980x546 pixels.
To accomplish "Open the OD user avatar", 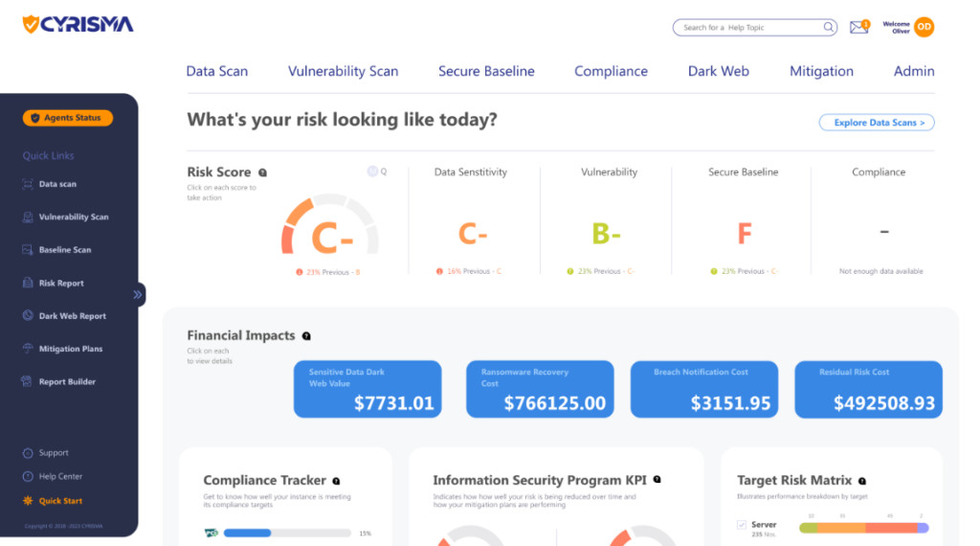I will [x=924, y=27].
